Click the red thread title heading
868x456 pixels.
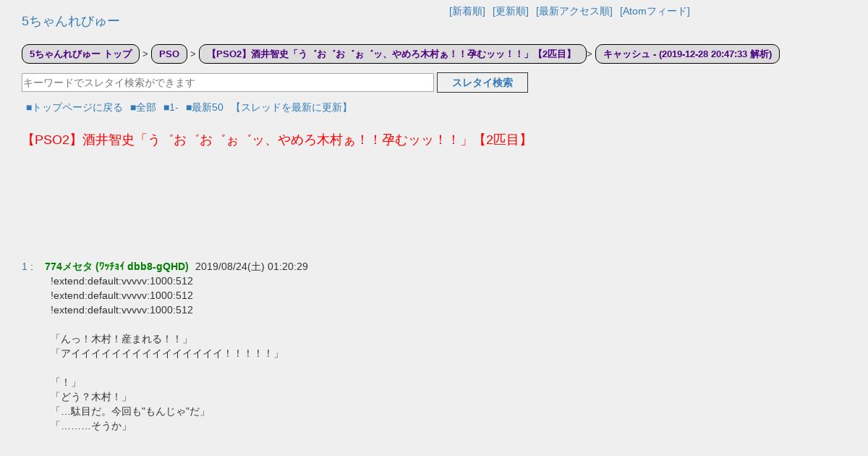277,140
